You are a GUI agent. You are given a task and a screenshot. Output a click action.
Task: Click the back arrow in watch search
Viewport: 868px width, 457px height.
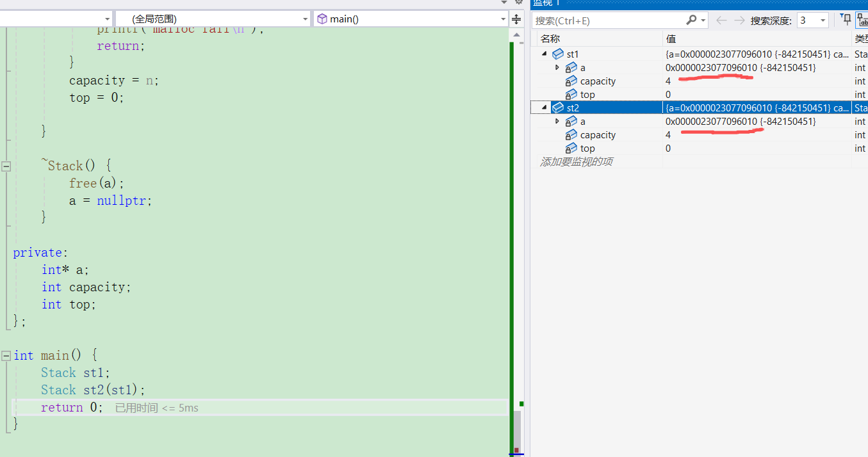click(721, 20)
